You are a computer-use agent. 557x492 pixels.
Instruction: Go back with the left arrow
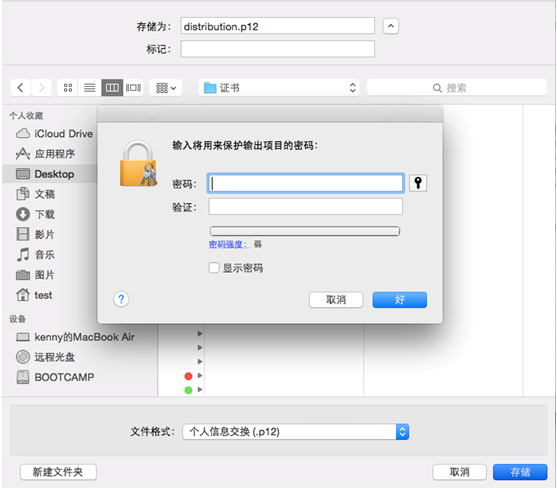tap(21, 87)
